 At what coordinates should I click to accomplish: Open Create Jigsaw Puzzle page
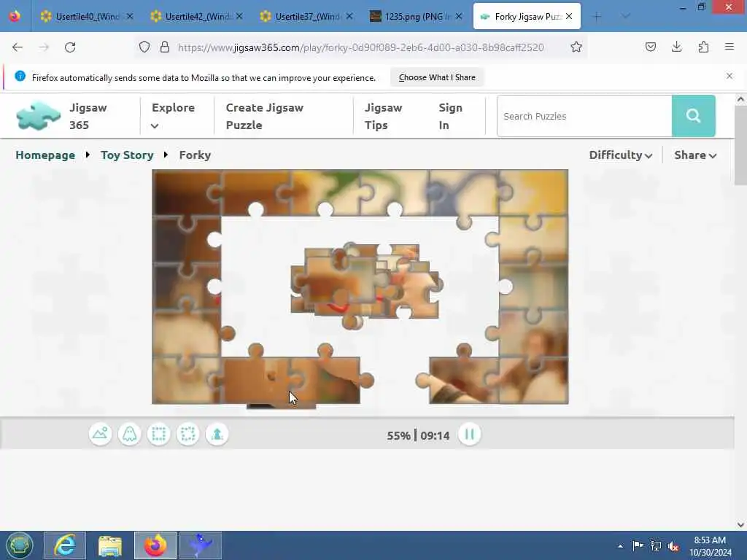click(x=264, y=116)
